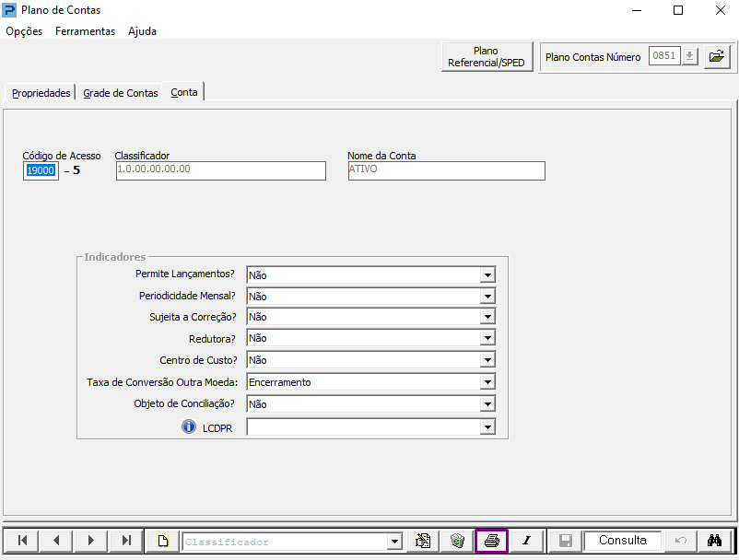Click the Plano Referencial/SPED button
Screen dimensions: 739x560
tap(487, 56)
